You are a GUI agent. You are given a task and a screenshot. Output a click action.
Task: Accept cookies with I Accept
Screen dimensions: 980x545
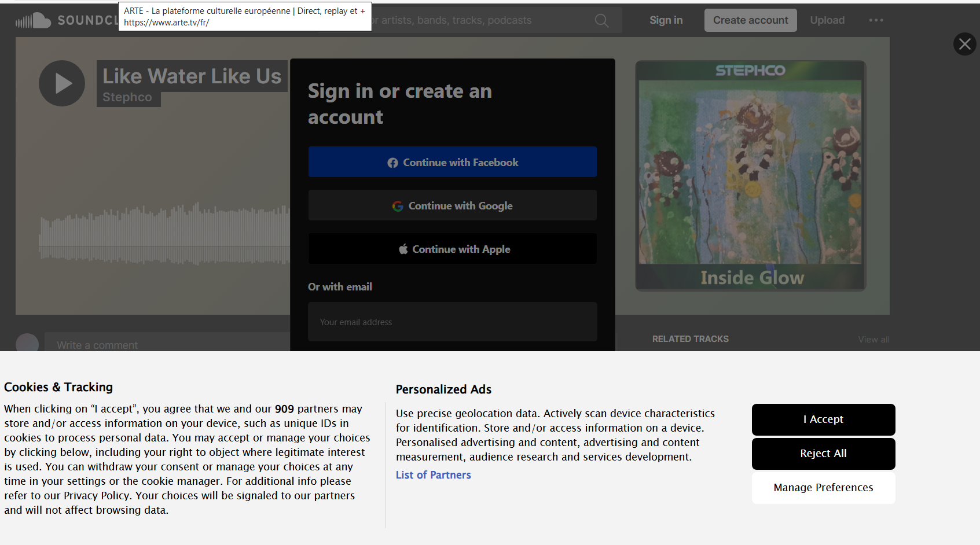click(x=823, y=419)
